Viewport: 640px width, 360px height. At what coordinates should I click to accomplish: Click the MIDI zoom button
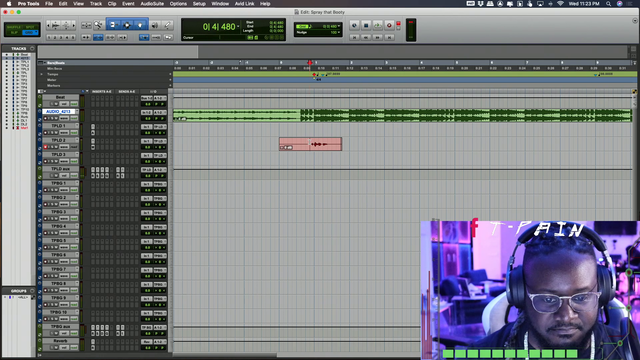point(66,25)
